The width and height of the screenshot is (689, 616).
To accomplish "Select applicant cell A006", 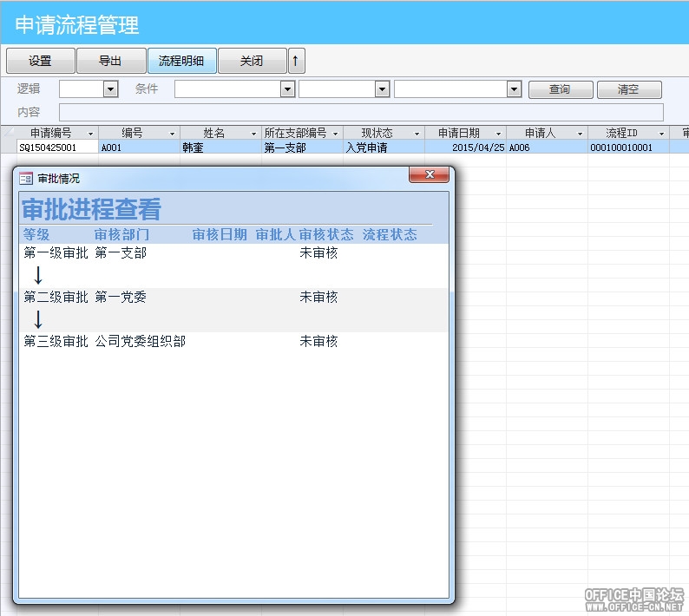I will (547, 147).
